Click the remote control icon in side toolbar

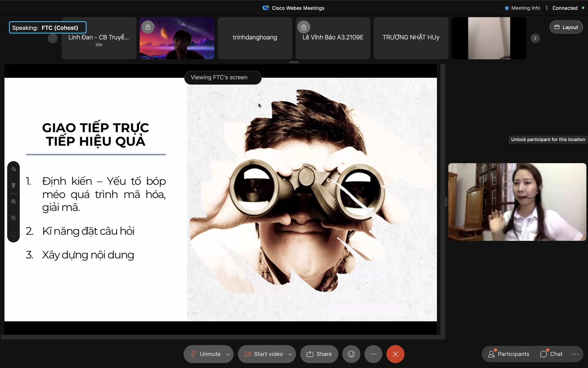tap(14, 185)
